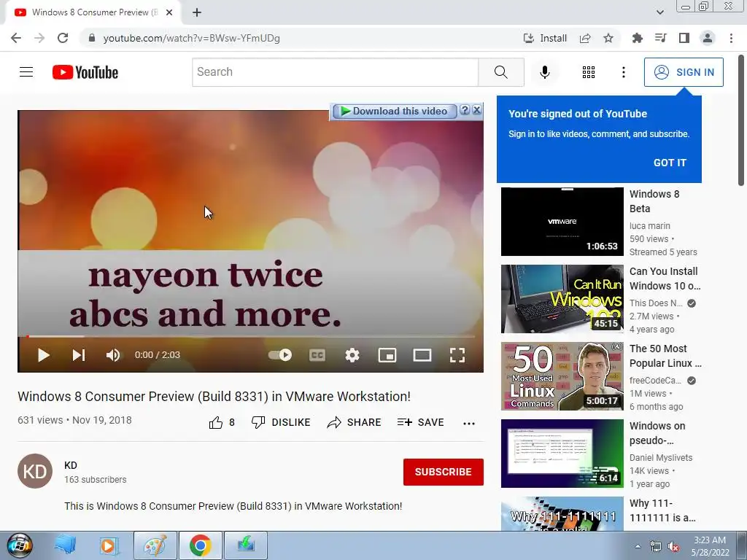Open the Paint taskbar item
The width and height of the screenshot is (747, 560).
tap(155, 545)
